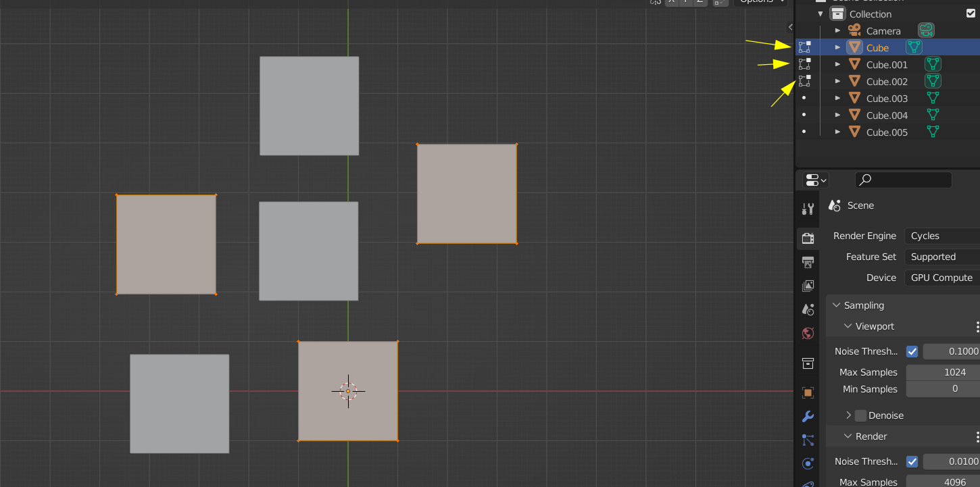Screen dimensions: 980x487
Task: Open the Device dropdown showing GPU Compute
Action: pyautogui.click(x=941, y=278)
